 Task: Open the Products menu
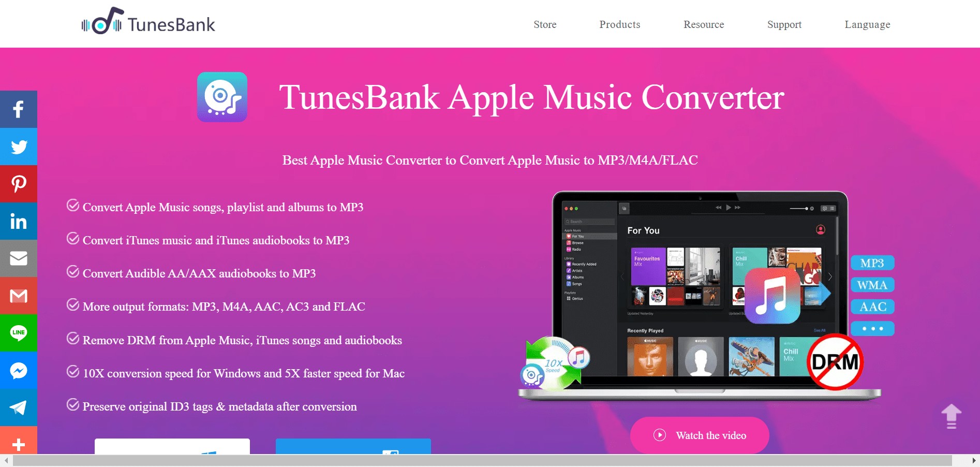pos(619,24)
